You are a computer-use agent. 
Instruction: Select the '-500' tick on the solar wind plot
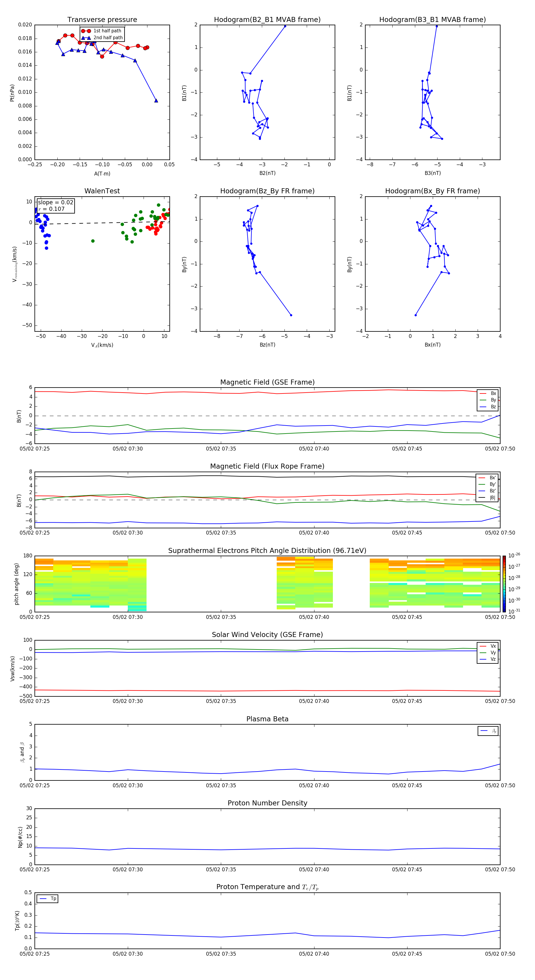pos(26,696)
